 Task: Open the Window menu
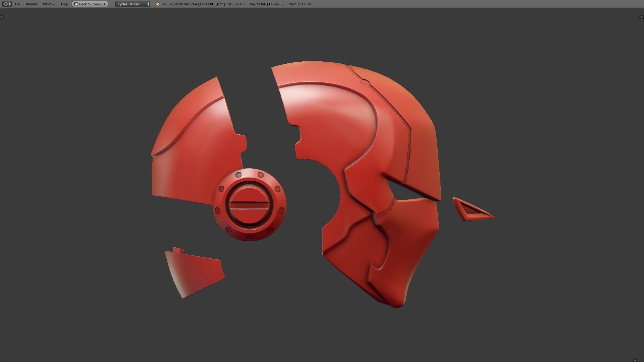coord(49,4)
